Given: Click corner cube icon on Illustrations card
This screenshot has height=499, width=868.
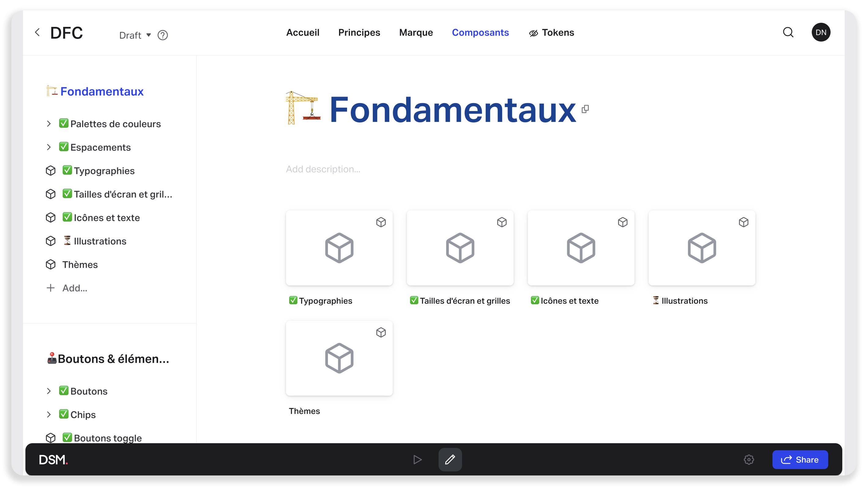Looking at the screenshot, I should (743, 222).
